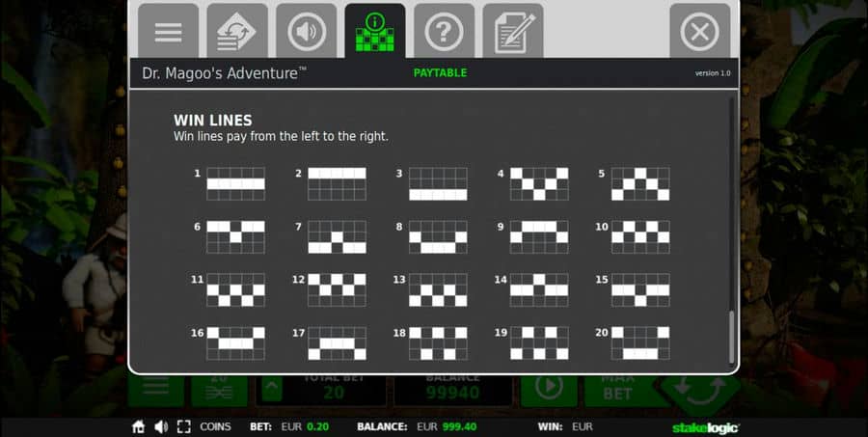Screen dimensions: 868x437
Task: Click the win line 14 diagram
Action: (539, 289)
